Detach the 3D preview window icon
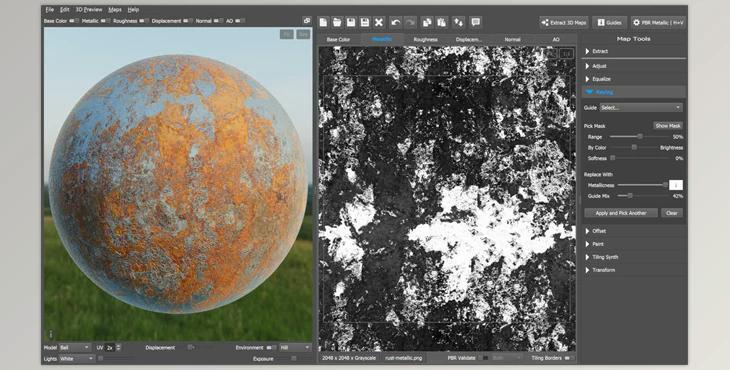 [307, 20]
